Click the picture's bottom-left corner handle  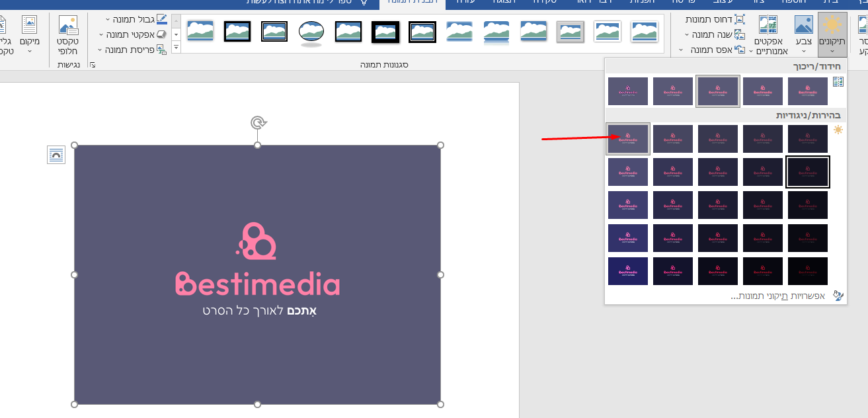(x=74, y=404)
